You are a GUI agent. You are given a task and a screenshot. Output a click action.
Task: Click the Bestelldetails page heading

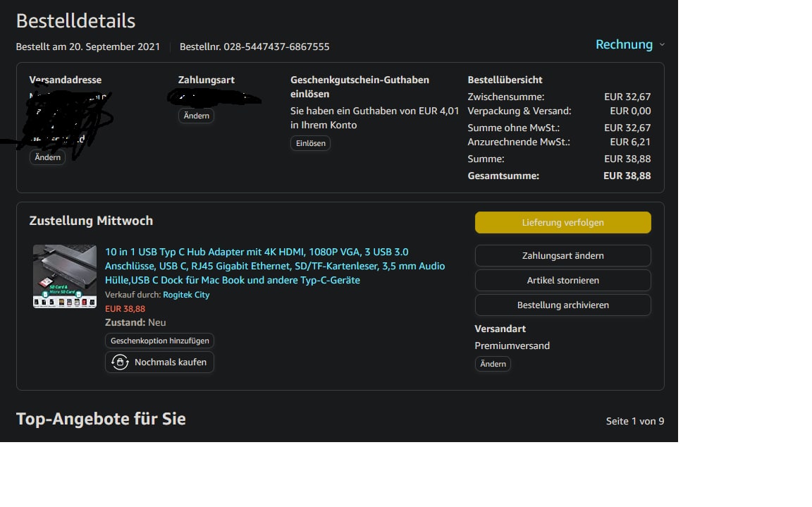click(75, 21)
